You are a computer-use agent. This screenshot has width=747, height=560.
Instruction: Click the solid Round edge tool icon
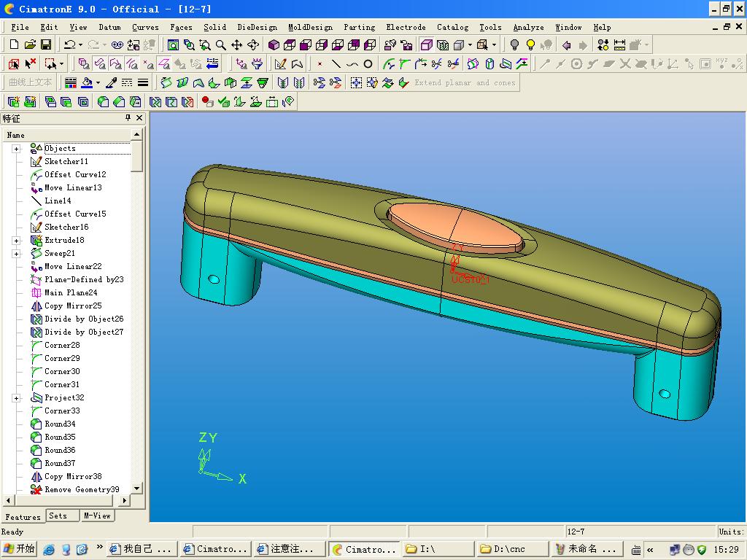(103, 101)
